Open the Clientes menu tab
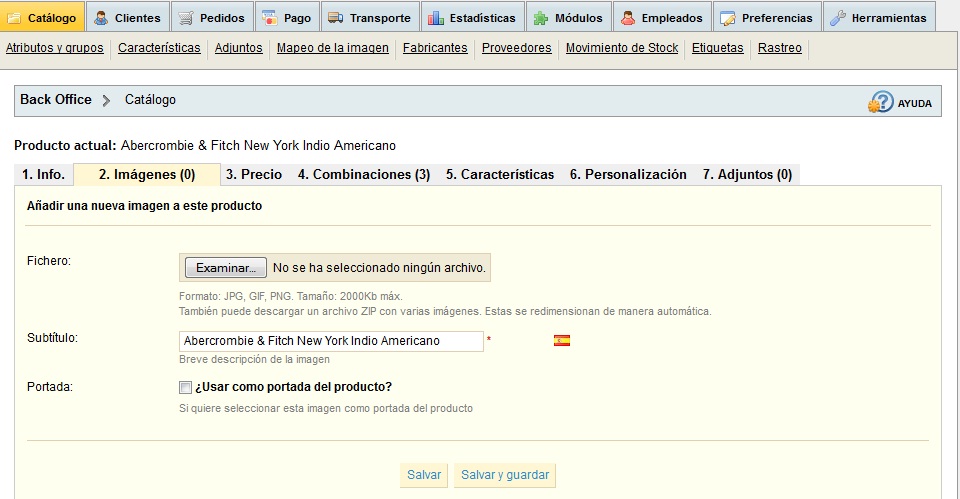Screen dimensions: 960x499 pyautogui.click(x=128, y=17)
